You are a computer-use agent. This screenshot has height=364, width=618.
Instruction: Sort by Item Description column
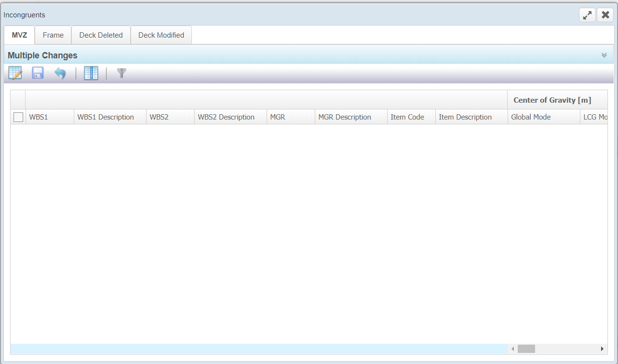click(x=471, y=117)
